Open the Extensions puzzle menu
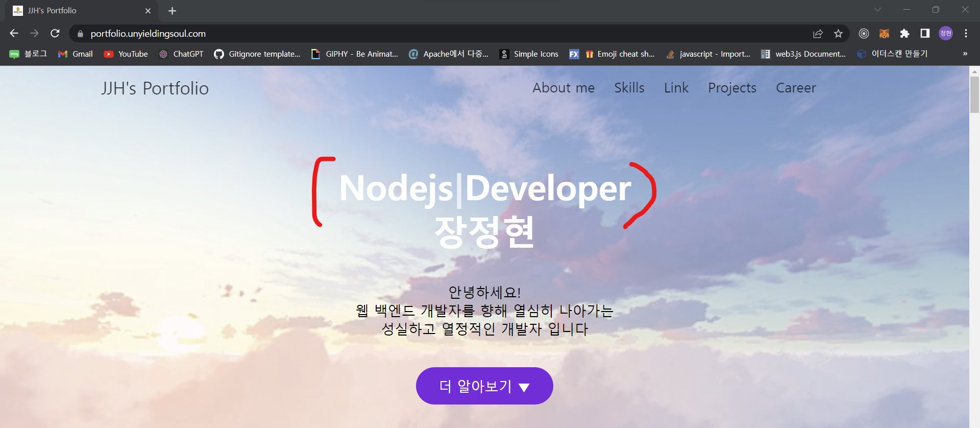 (x=904, y=34)
